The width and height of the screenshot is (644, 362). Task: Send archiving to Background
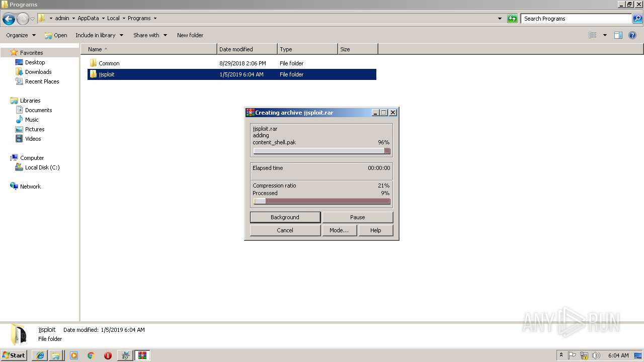[285, 217]
